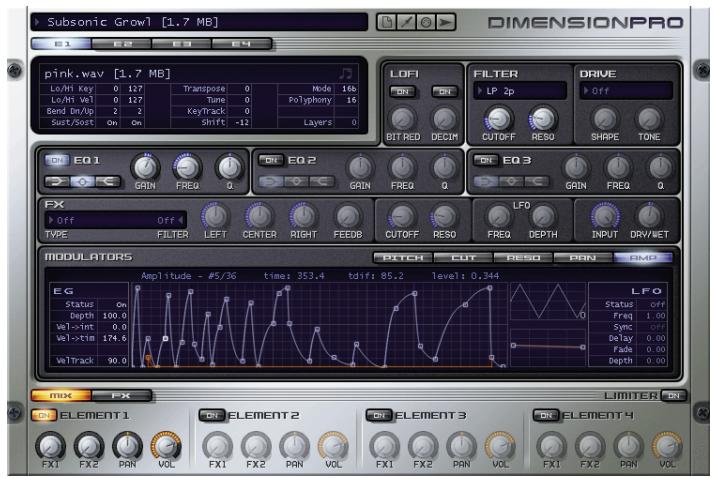
Task: Click the FX FEEDB knob
Action: pos(347,216)
